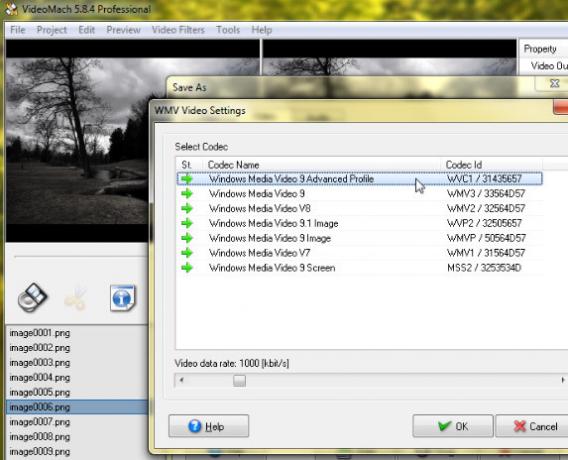Select Windows Media Video 9 Image codec

click(360, 238)
